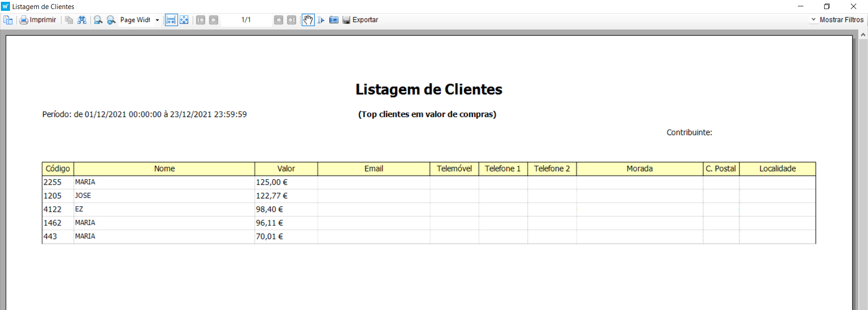Screen dimensions: 868x310
Task: Expand the Mostrar Filtros panel
Action: coord(837,20)
